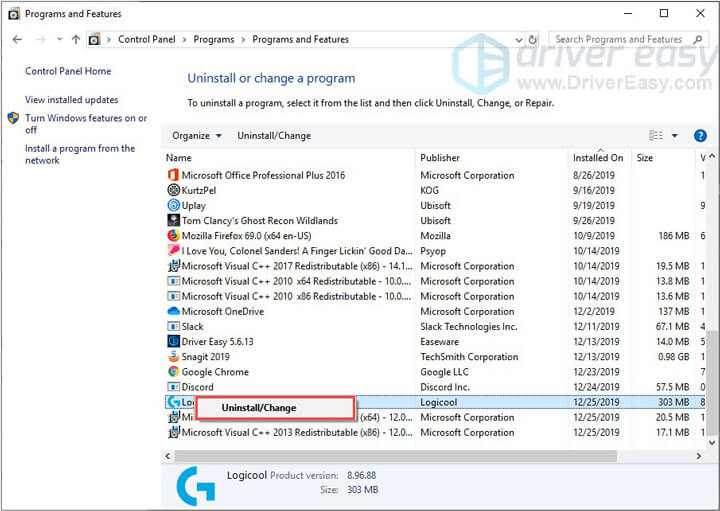
Task: Click the 57.5 MB size cell
Action: pyautogui.click(x=673, y=387)
